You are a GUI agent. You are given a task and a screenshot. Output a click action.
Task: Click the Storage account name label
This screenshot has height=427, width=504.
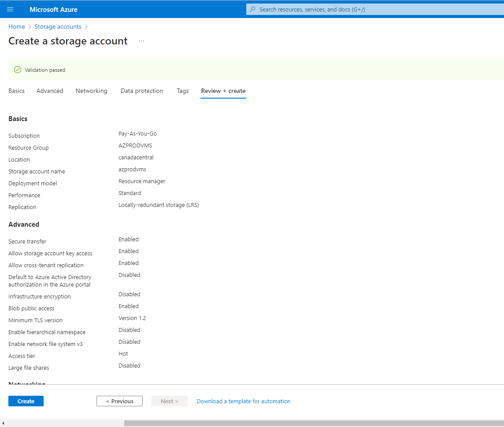coord(37,171)
